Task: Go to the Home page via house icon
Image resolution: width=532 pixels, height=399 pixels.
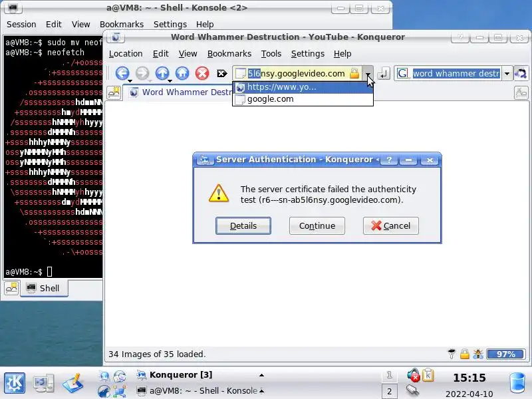Action: click(x=182, y=73)
